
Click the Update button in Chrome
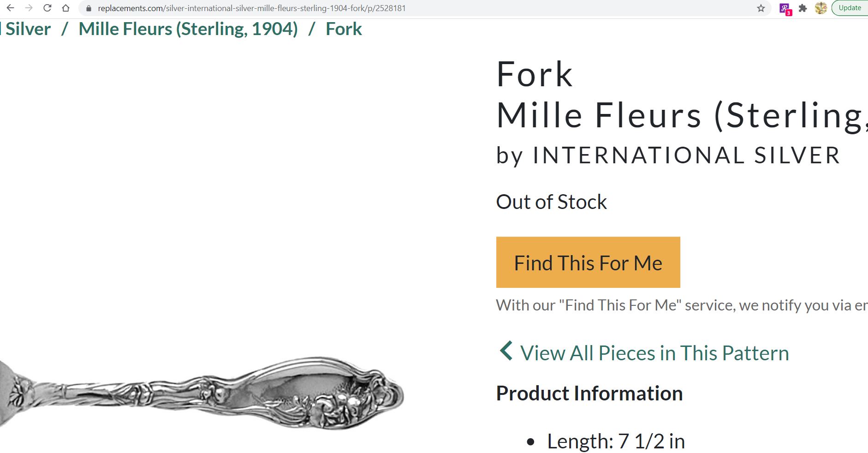click(850, 8)
